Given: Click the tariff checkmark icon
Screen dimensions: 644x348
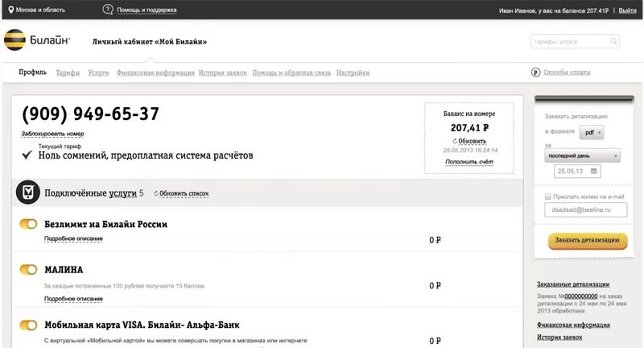Looking at the screenshot, I should point(27,155).
